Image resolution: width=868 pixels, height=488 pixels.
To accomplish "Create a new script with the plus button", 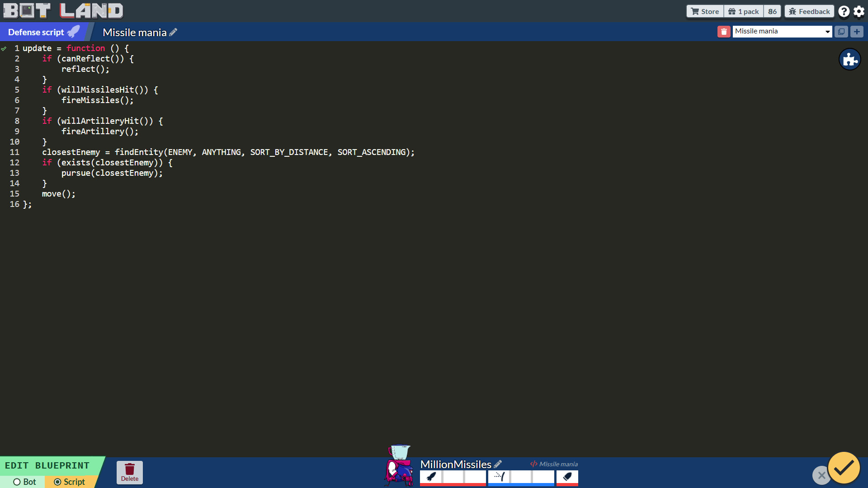I will [857, 32].
